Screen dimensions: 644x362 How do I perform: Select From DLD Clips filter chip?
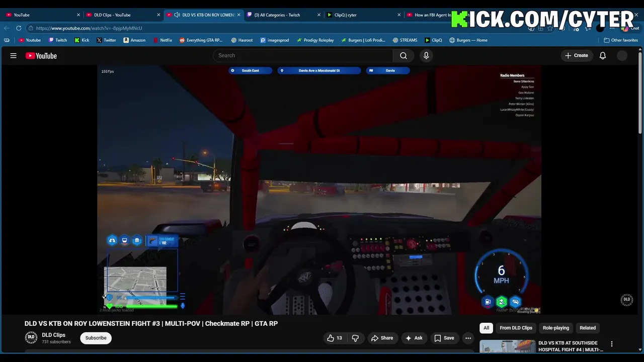516,328
